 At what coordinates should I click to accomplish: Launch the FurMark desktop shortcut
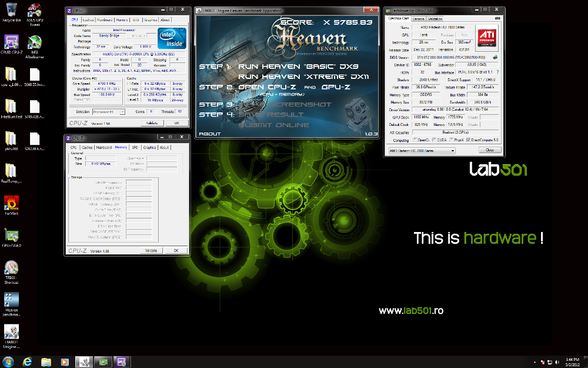tap(11, 205)
